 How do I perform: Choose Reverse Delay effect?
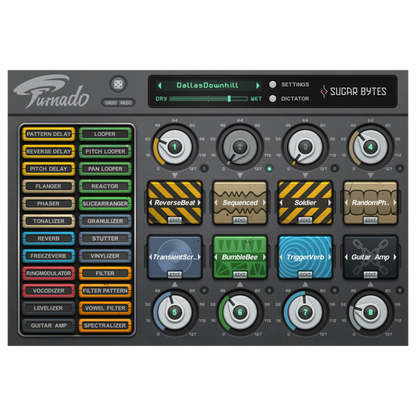click(x=49, y=151)
